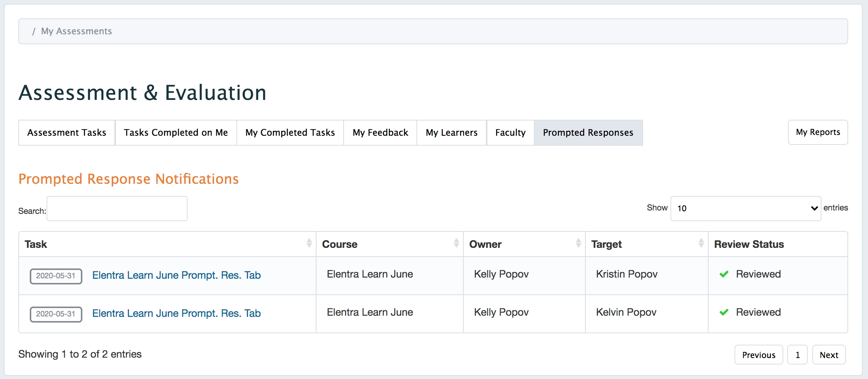Go to My Completed Tasks tab

click(290, 133)
